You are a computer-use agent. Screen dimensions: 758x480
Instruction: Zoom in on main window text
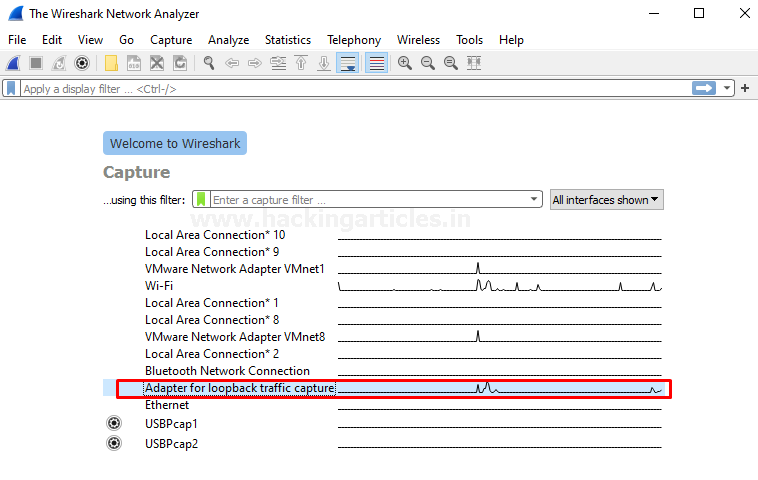405,63
